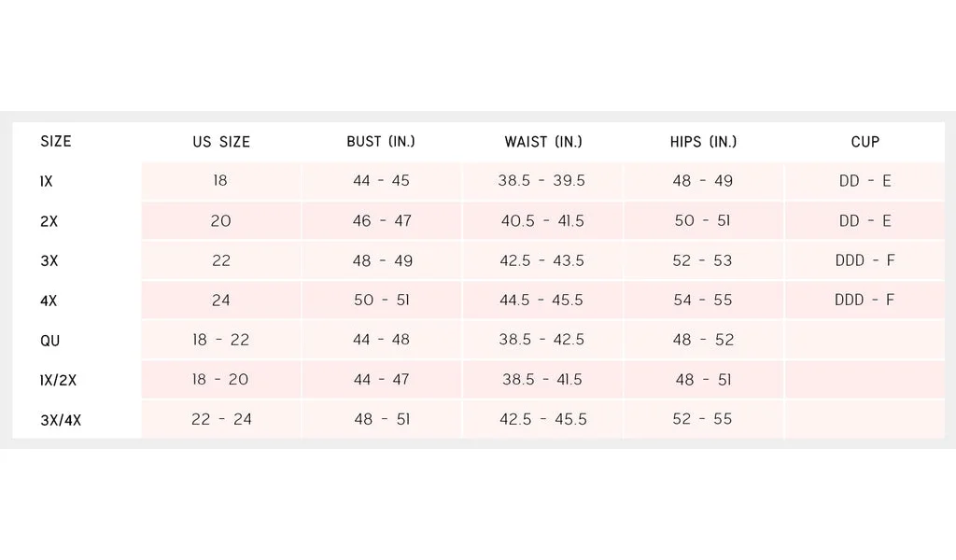
Task: Click the SIZE column header
Action: point(56,141)
